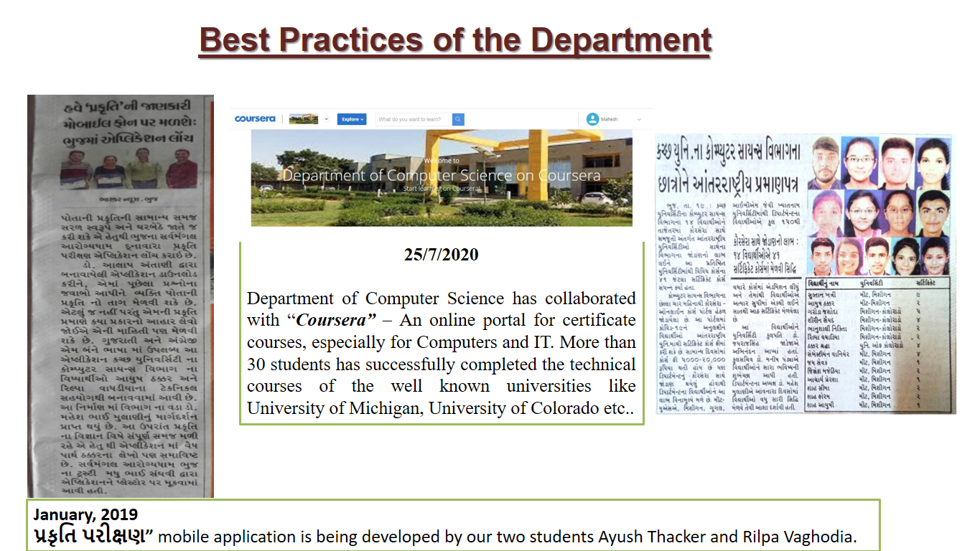Select the blue search magnifier icon

458,119
